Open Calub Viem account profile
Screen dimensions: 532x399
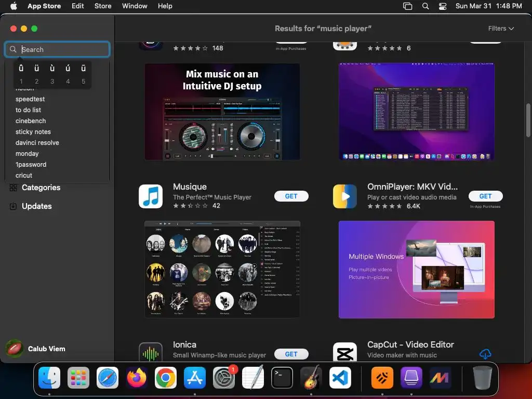click(36, 349)
